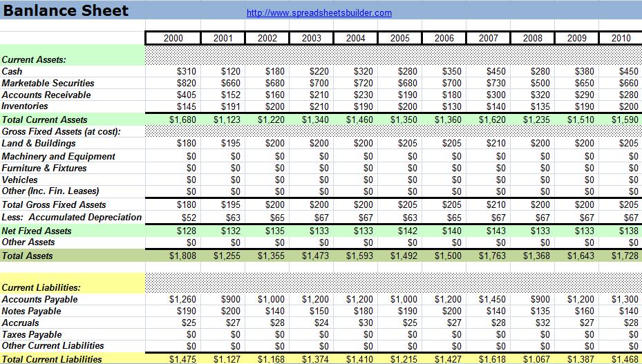
Task: Select 2005 Net Fixed Assets $142
Action: tap(408, 231)
